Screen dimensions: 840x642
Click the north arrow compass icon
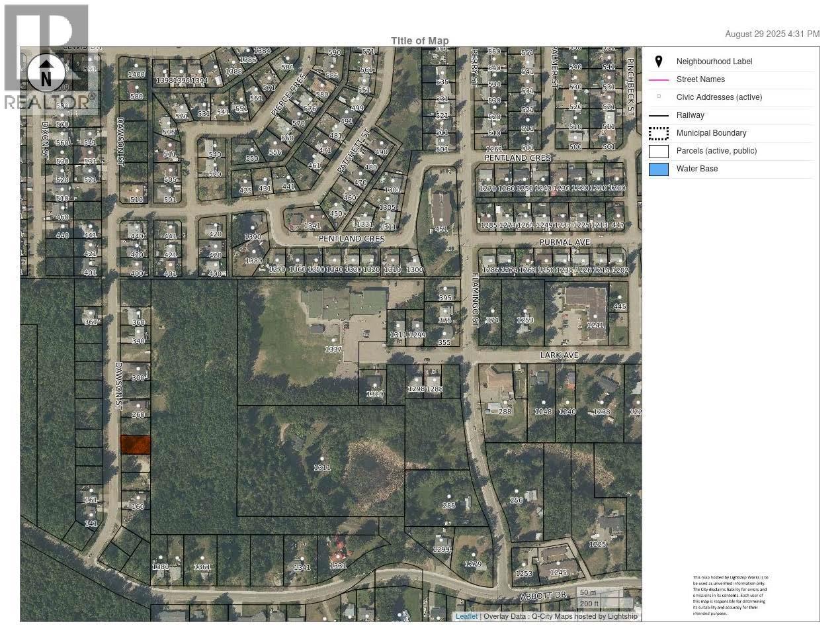click(46, 73)
